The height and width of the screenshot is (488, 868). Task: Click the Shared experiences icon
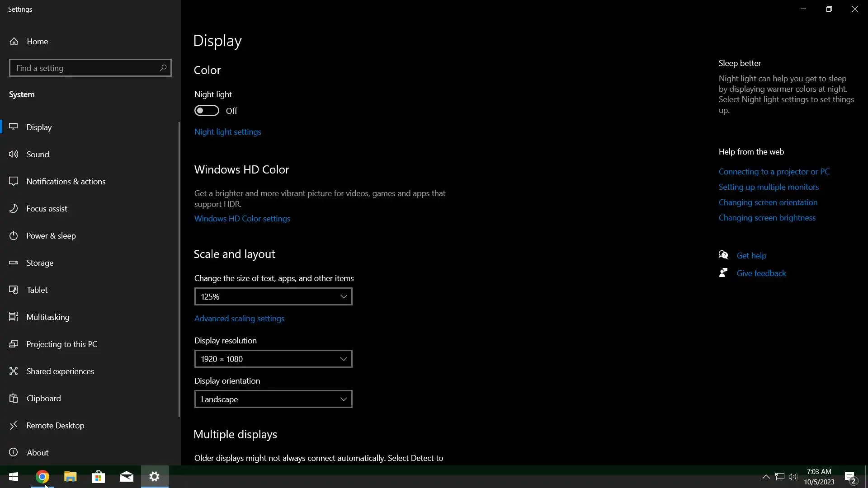coord(14,371)
